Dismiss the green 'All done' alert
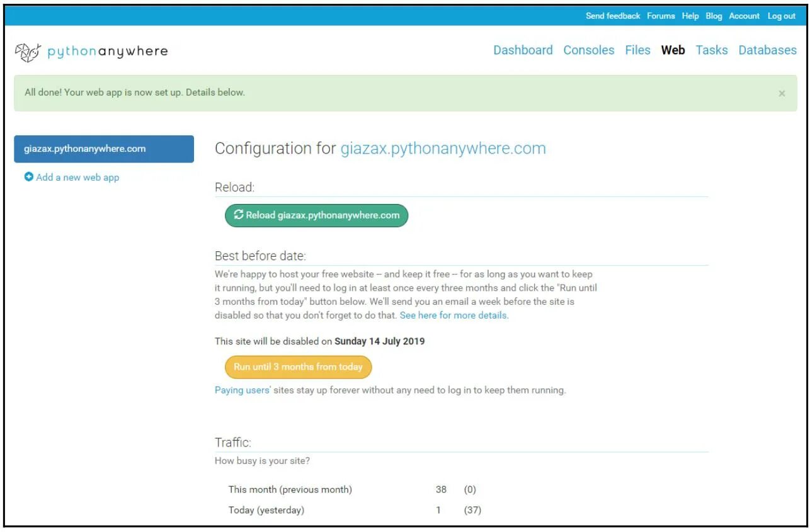The height and width of the screenshot is (532, 810). click(782, 93)
